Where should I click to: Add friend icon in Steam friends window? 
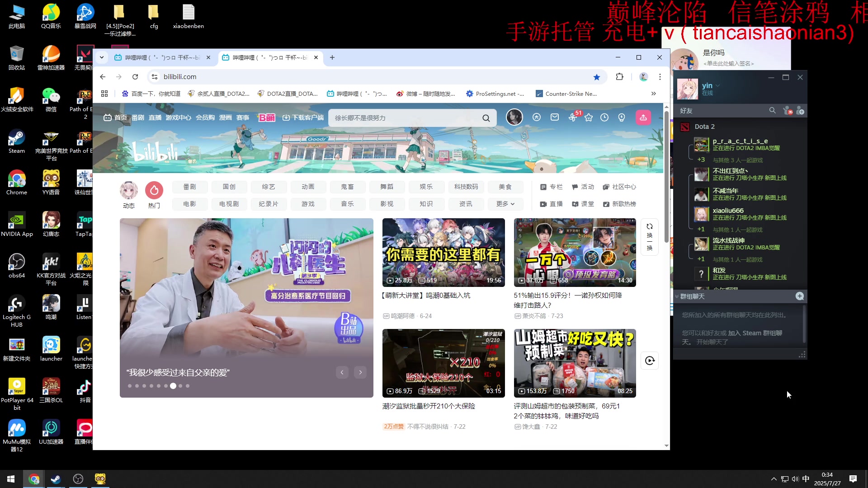tap(800, 111)
